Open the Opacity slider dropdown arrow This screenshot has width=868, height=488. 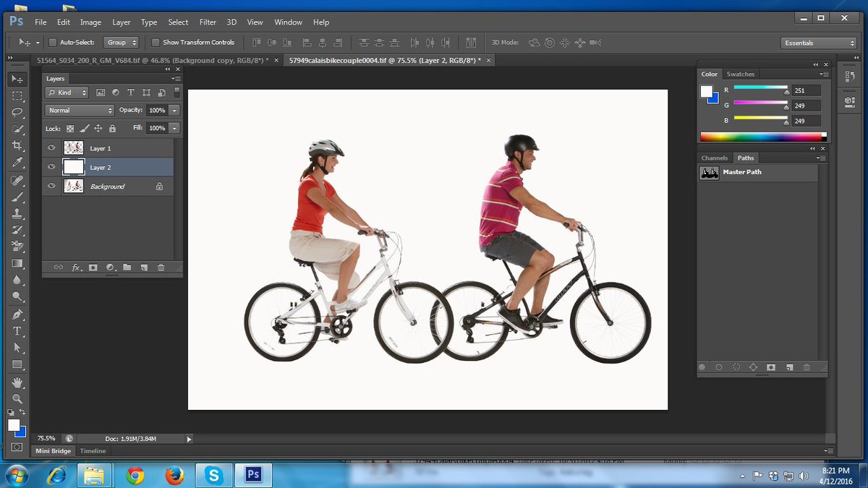click(x=174, y=111)
